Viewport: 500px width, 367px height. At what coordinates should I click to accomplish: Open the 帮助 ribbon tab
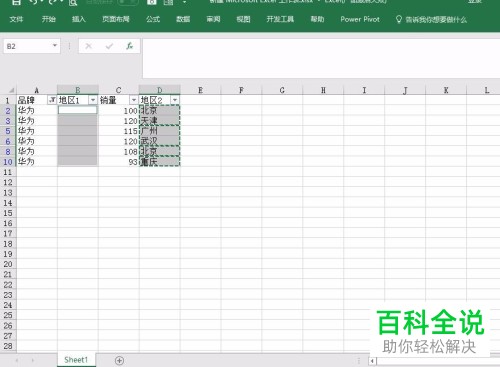coord(317,19)
